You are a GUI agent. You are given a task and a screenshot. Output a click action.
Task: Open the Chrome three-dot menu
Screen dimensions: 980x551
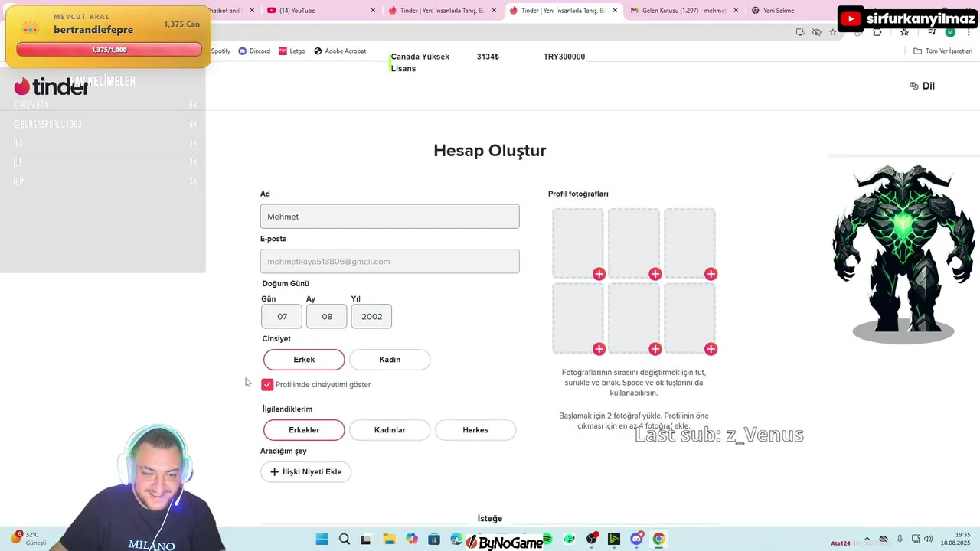[x=969, y=32]
